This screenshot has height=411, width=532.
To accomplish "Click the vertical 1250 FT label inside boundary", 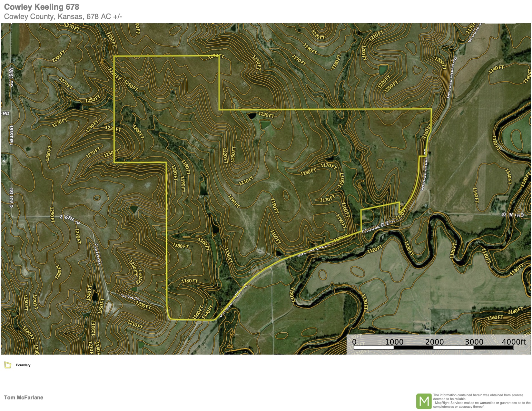I will coord(233,155).
